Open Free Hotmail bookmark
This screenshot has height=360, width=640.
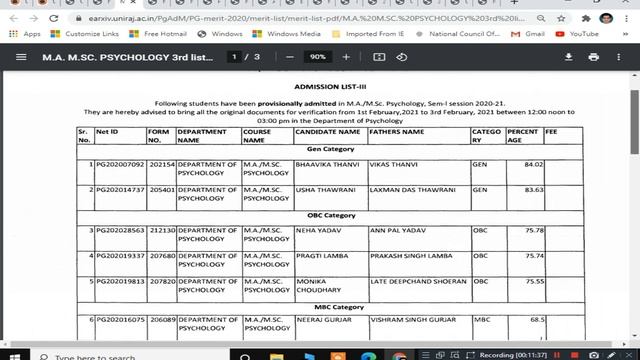coord(158,34)
